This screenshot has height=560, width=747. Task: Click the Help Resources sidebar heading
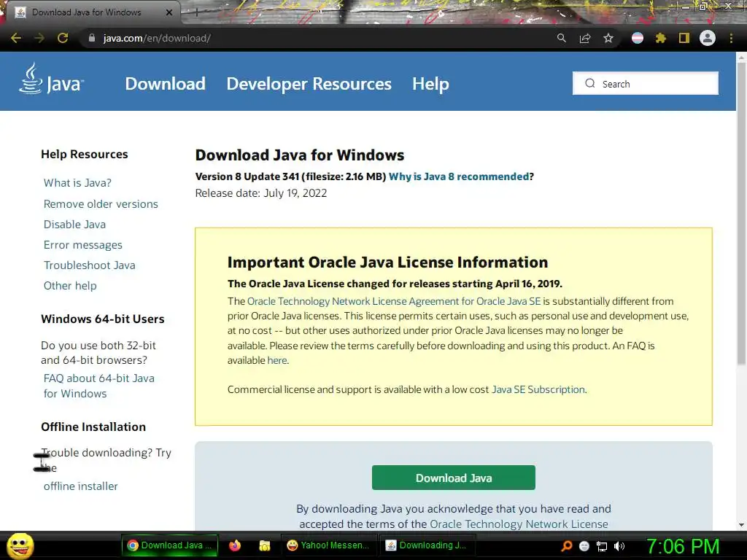tap(85, 155)
